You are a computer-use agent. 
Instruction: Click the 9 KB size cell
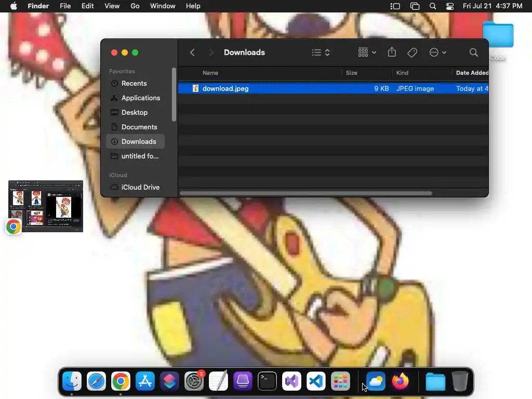tap(381, 88)
